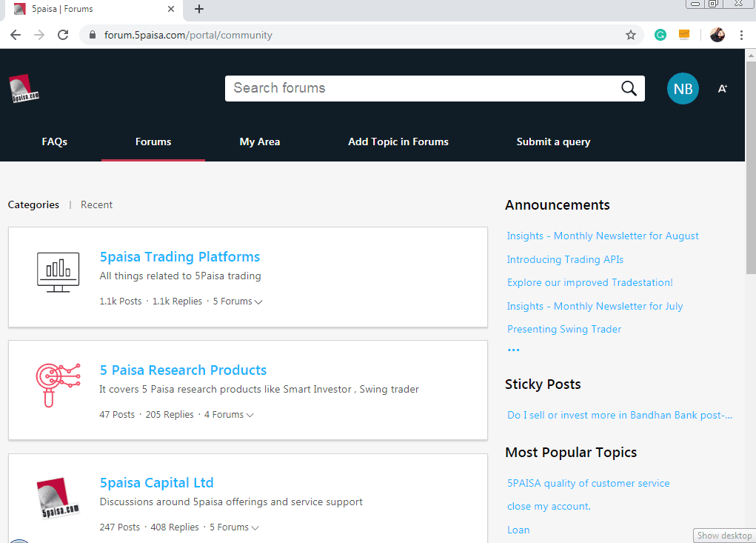Expand the 4 Forums dropdown under Research Products
The height and width of the screenshot is (543, 756).
tap(229, 415)
